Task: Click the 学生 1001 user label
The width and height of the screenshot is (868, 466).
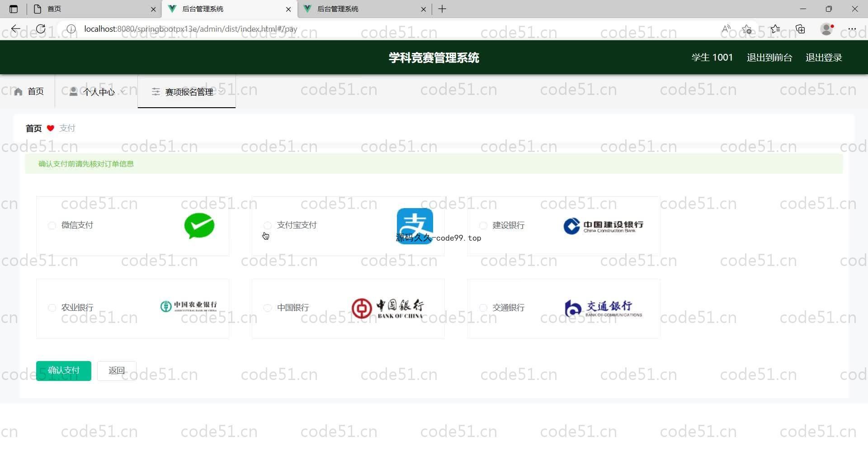Action: click(712, 57)
